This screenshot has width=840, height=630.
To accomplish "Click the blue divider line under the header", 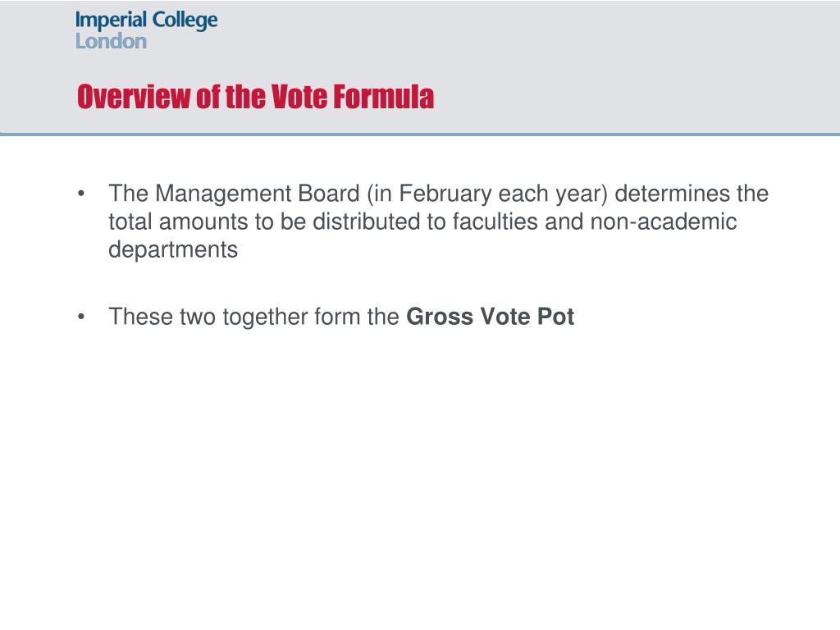I will [420, 134].
